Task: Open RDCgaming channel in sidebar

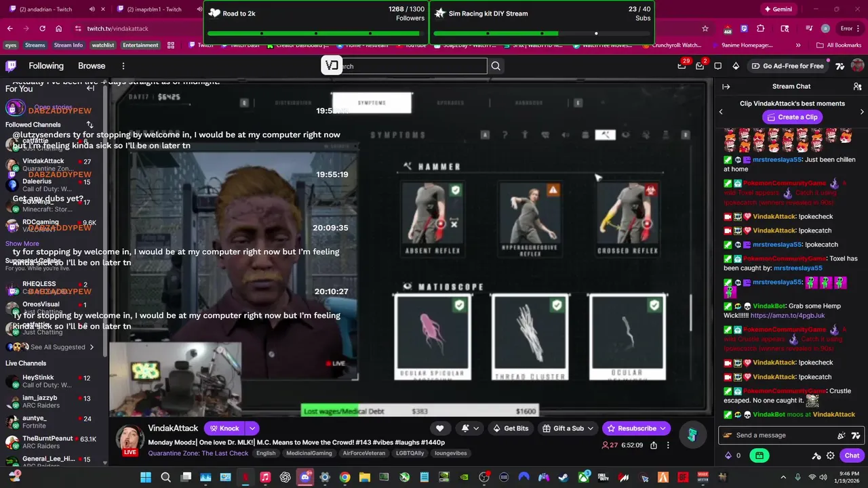Action: click(x=54, y=226)
